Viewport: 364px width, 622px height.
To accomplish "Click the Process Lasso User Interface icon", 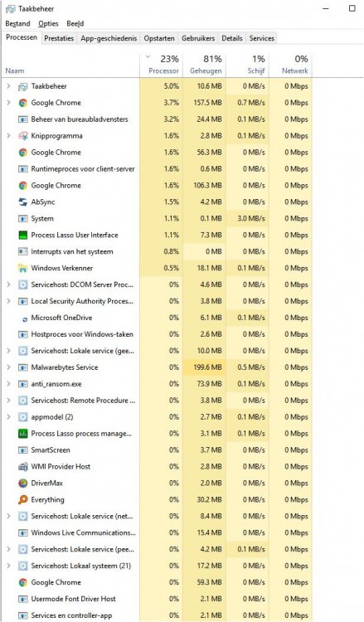I will click(x=23, y=235).
